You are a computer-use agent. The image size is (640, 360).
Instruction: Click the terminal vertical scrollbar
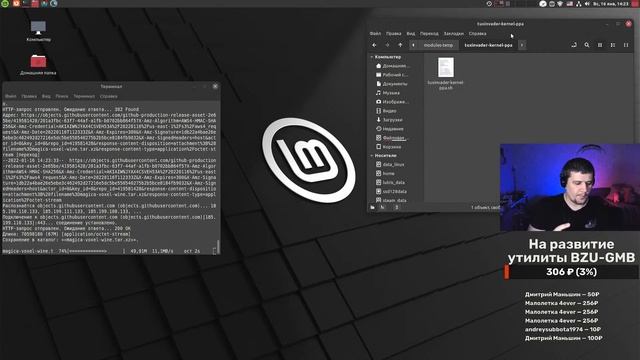coord(218,246)
